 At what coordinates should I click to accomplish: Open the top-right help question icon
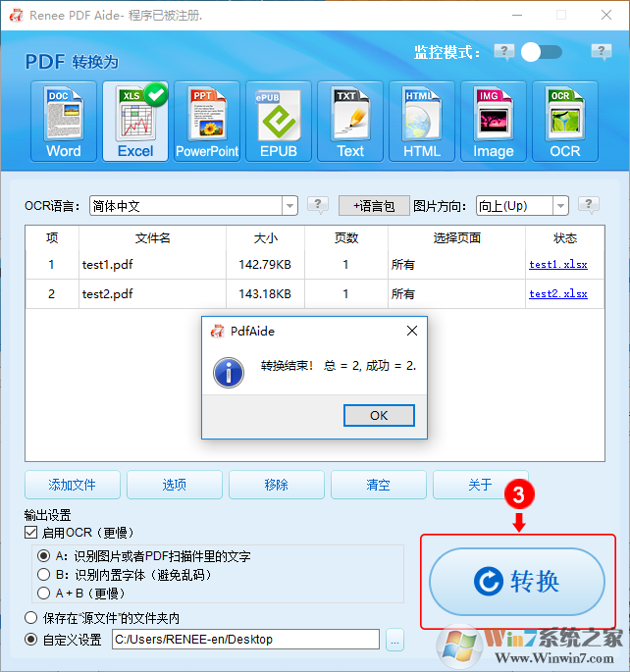pos(602,52)
